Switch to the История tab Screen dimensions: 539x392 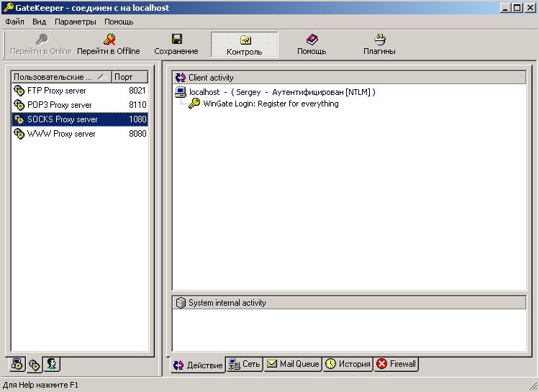click(348, 364)
